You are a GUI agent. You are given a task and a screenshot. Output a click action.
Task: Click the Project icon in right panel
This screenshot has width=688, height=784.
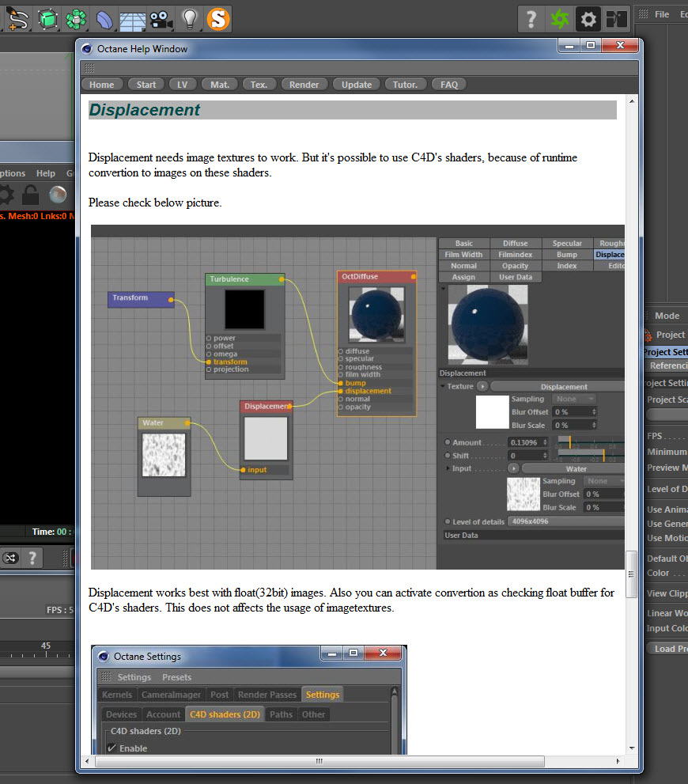(x=648, y=335)
